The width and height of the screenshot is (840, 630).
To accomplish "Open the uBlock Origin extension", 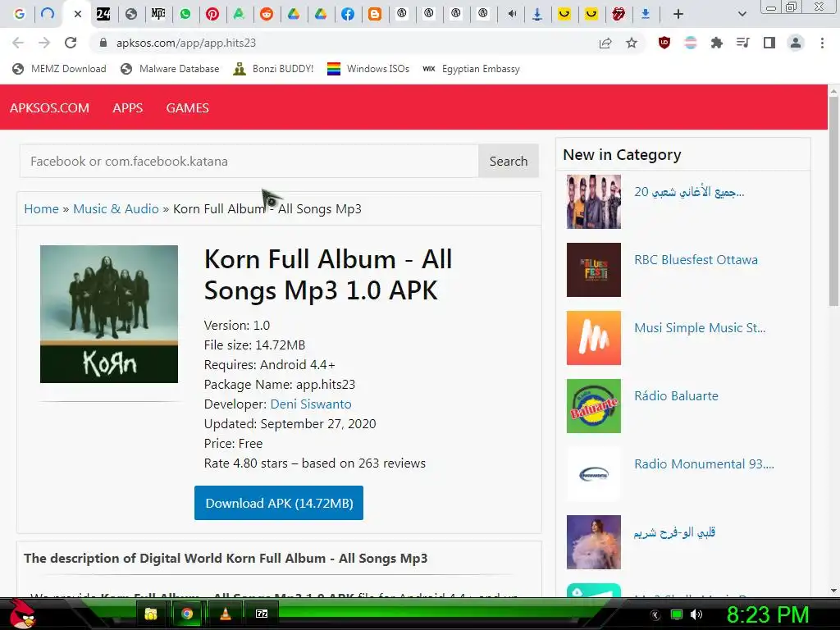I will coord(664,43).
